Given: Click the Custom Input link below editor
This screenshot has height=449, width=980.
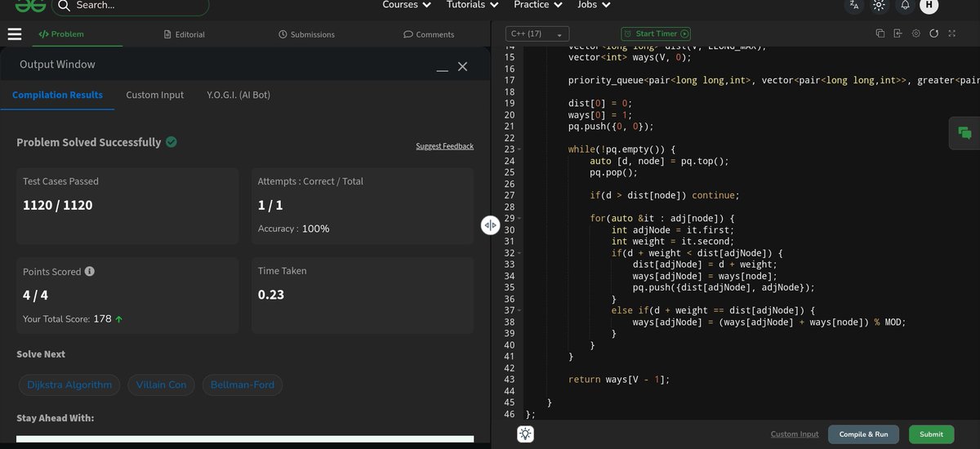Looking at the screenshot, I should click(795, 434).
